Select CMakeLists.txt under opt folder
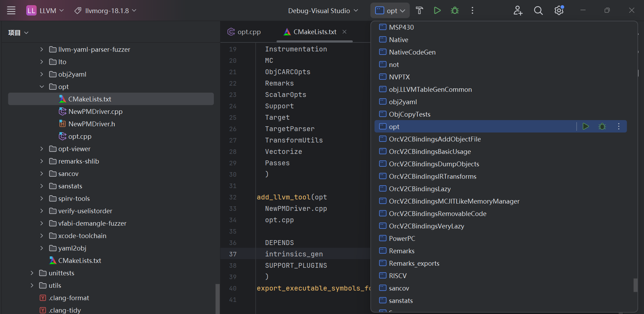 click(111, 99)
